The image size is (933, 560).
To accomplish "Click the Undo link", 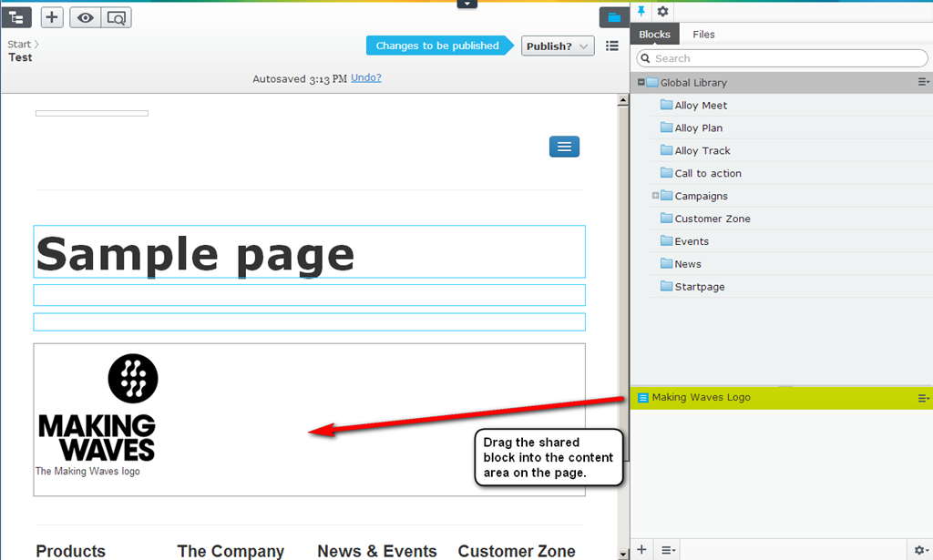I will (365, 78).
